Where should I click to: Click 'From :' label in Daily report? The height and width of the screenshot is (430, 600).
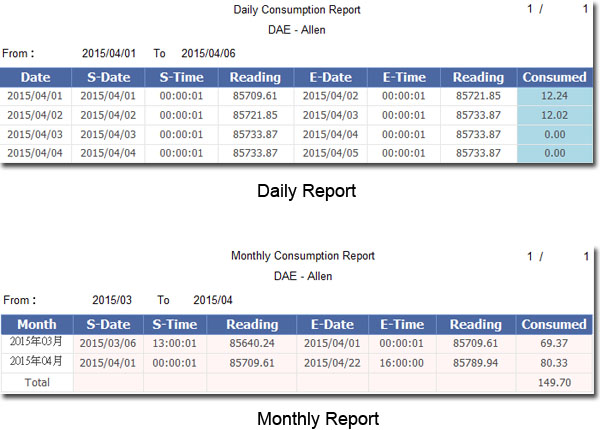pos(18,53)
